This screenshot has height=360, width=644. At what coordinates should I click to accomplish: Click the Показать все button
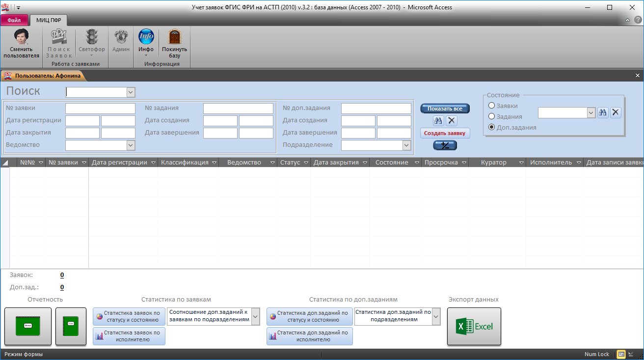tap(445, 109)
